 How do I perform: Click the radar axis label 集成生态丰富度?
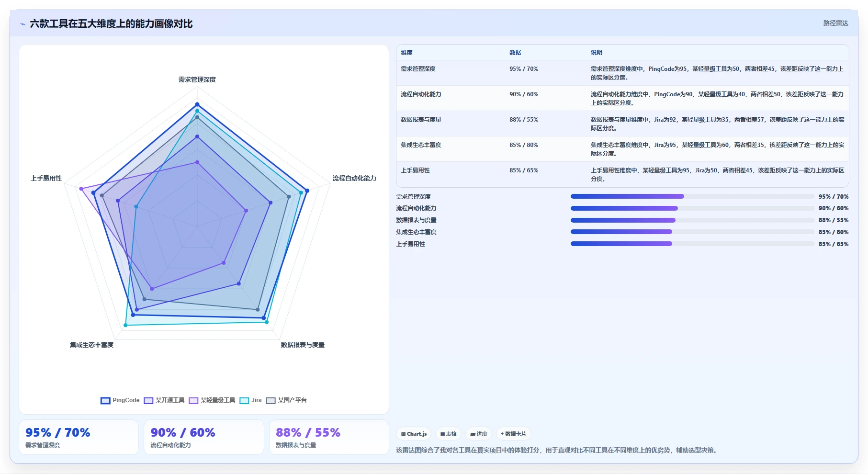point(91,345)
